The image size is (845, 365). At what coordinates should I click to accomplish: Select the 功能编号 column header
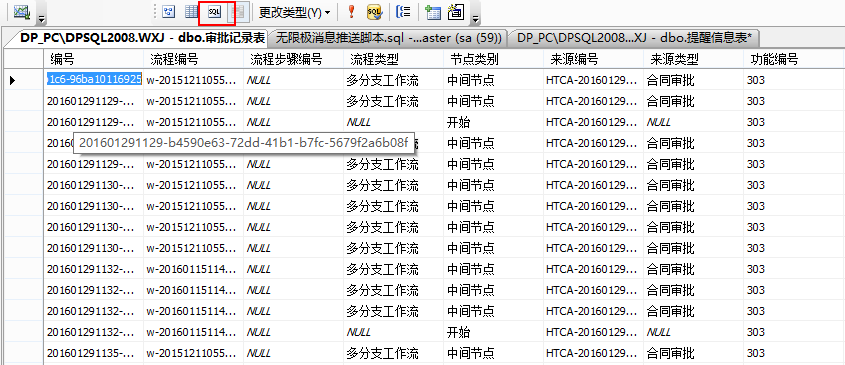794,59
